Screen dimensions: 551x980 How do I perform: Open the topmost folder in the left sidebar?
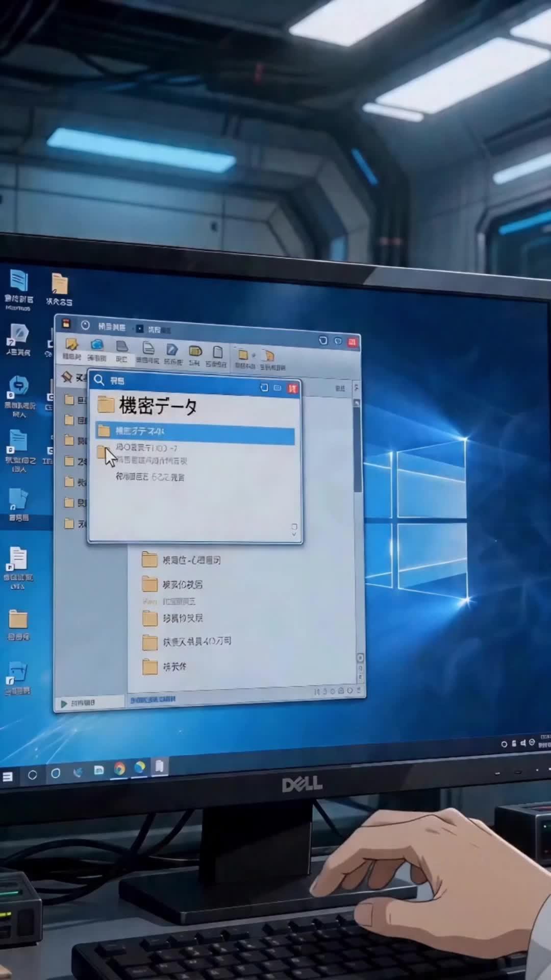tap(69, 399)
